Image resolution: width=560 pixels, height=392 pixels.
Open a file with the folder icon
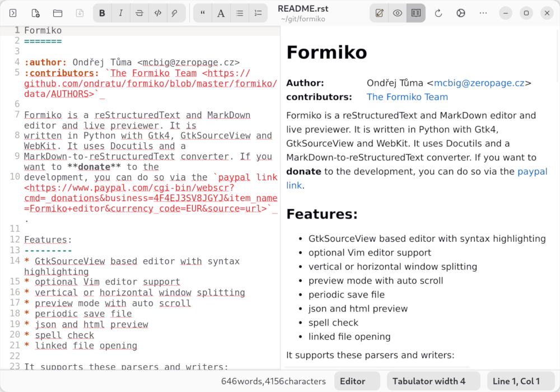point(58,12)
